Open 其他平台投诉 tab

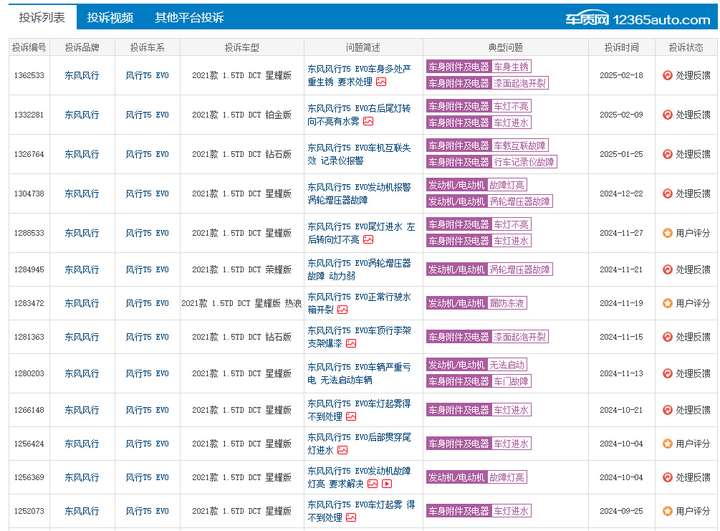coord(189,17)
